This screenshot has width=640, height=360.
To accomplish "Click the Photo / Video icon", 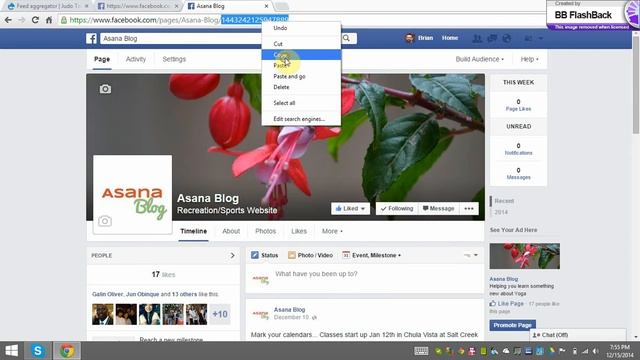I will pos(291,255).
